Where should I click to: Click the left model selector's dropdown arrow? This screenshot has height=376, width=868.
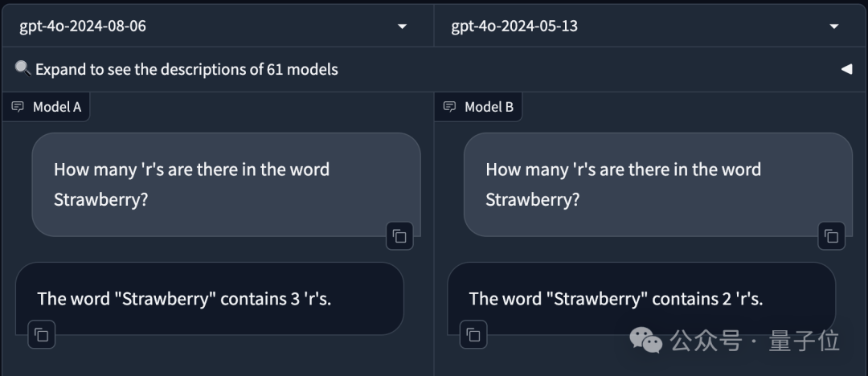coord(402,27)
